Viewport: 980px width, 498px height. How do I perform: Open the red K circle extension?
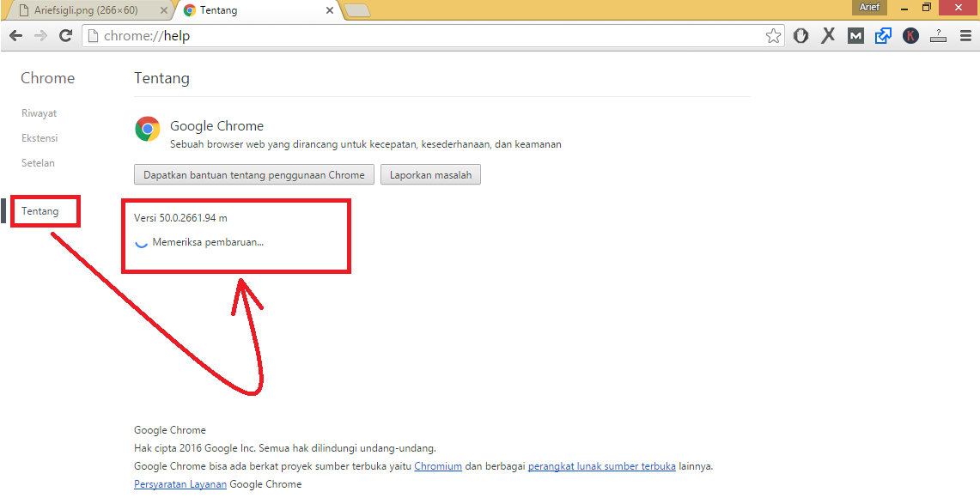[910, 36]
